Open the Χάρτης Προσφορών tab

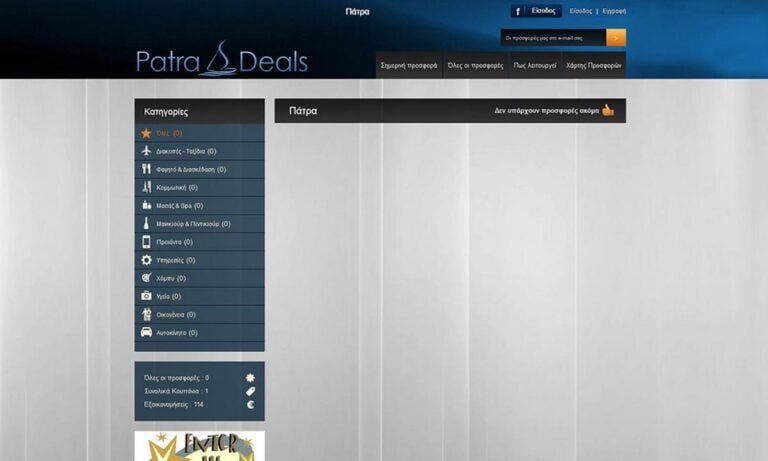pos(594,65)
